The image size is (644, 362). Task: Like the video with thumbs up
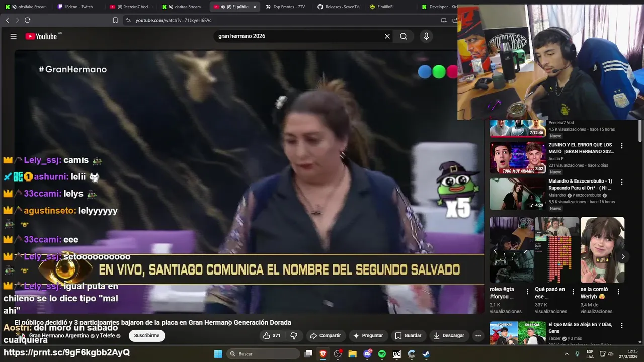271,335
